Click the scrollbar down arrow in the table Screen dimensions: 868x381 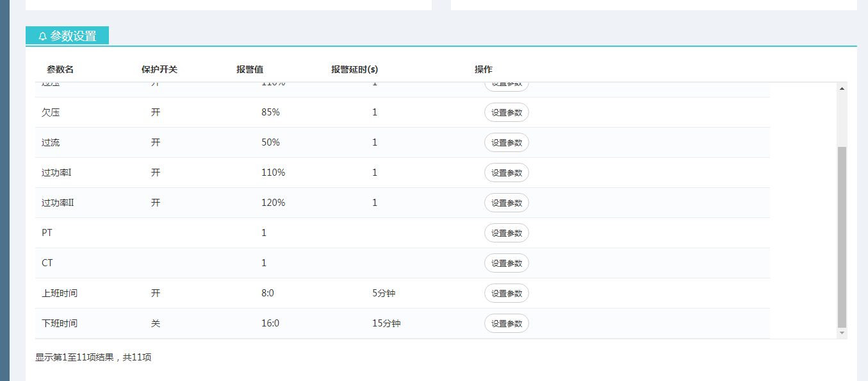842,333
